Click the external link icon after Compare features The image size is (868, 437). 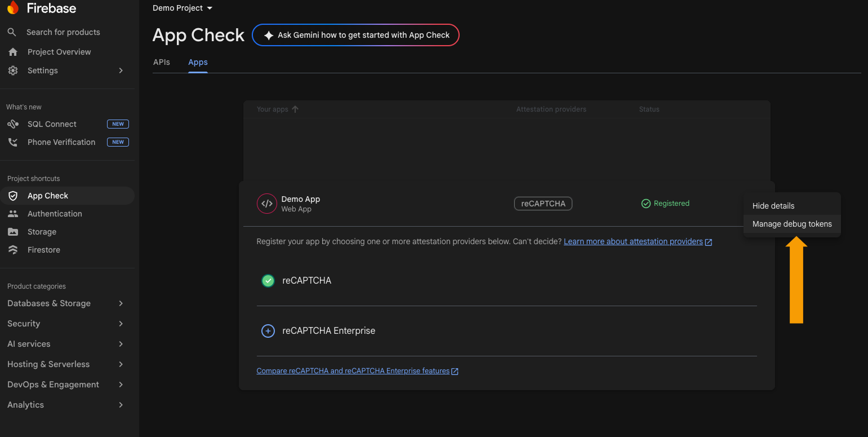click(455, 371)
